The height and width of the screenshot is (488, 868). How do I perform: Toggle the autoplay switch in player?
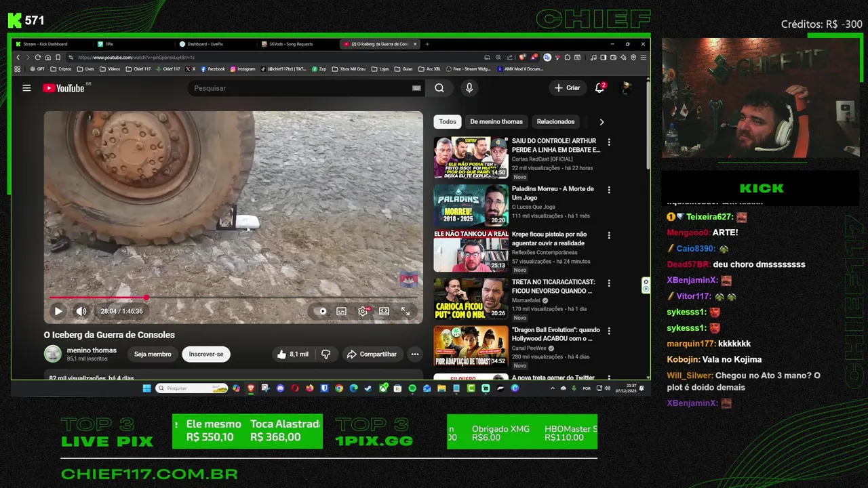click(321, 311)
